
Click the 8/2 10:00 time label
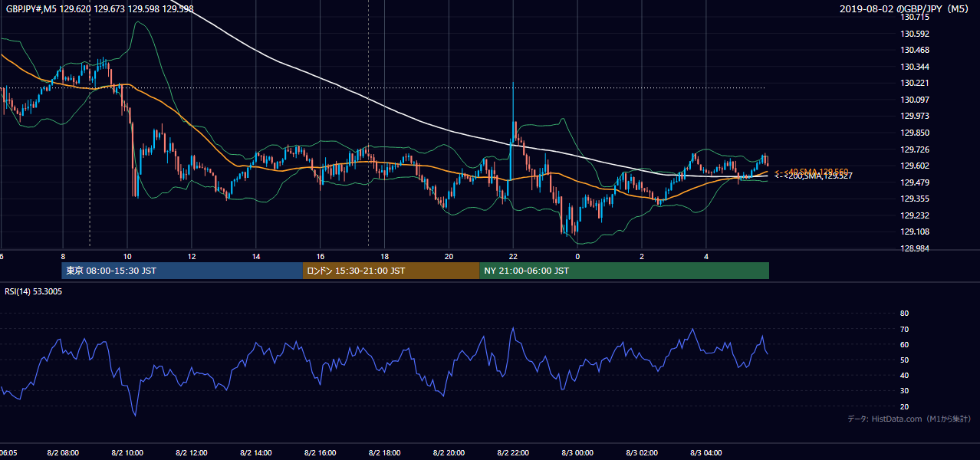(127, 453)
